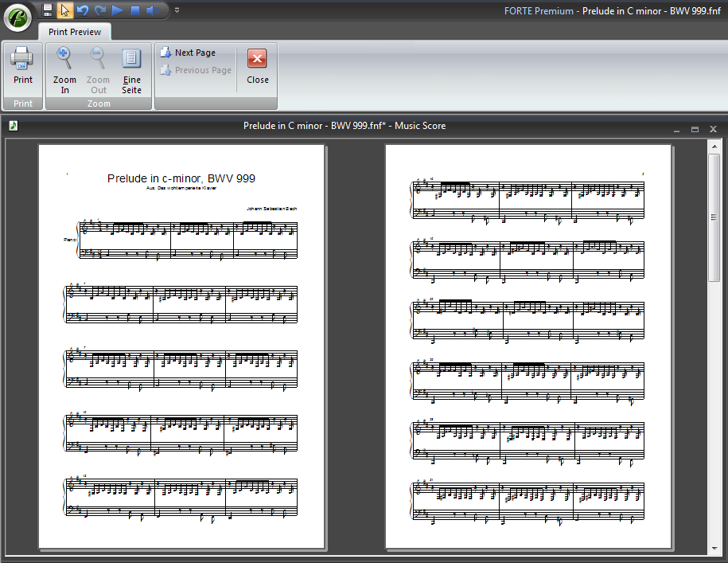Select the arrow pointer tool in quick access

tap(65, 10)
